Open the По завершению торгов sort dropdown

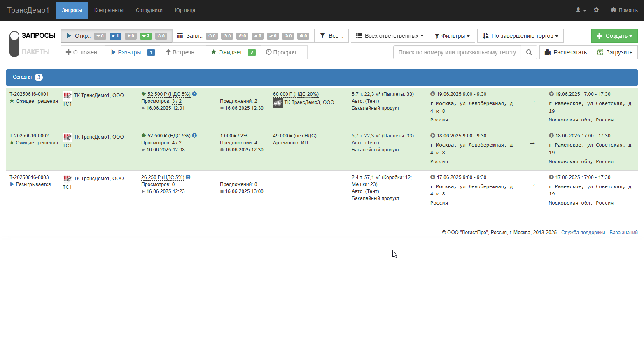click(520, 36)
